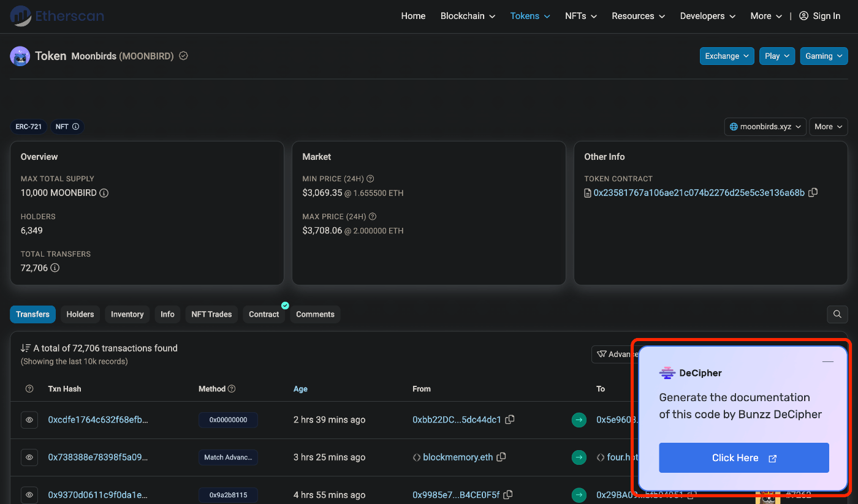The width and height of the screenshot is (858, 504).
Task: Click the Sign In user icon link
Action: tap(820, 16)
